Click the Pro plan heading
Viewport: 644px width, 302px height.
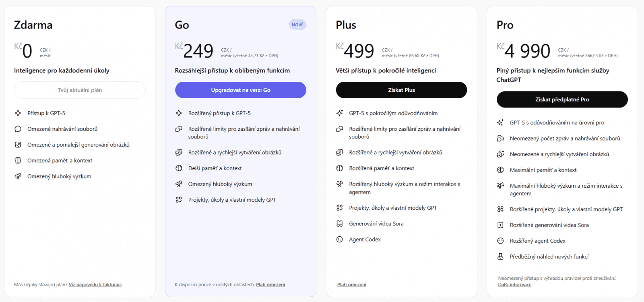pos(504,25)
